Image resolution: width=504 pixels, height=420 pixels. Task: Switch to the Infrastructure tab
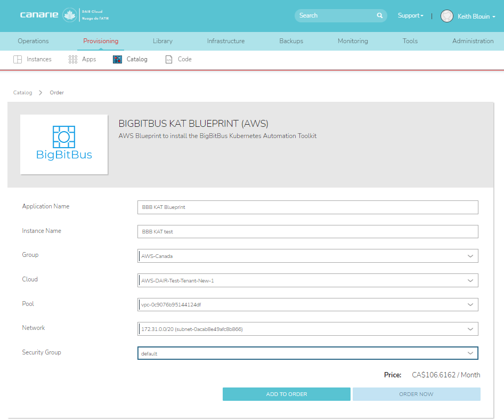coord(226,41)
